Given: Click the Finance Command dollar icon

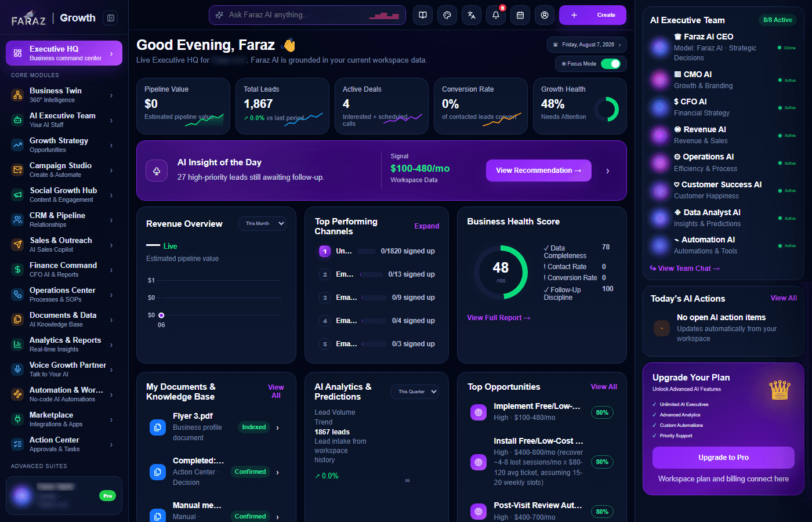Looking at the screenshot, I should point(18,270).
